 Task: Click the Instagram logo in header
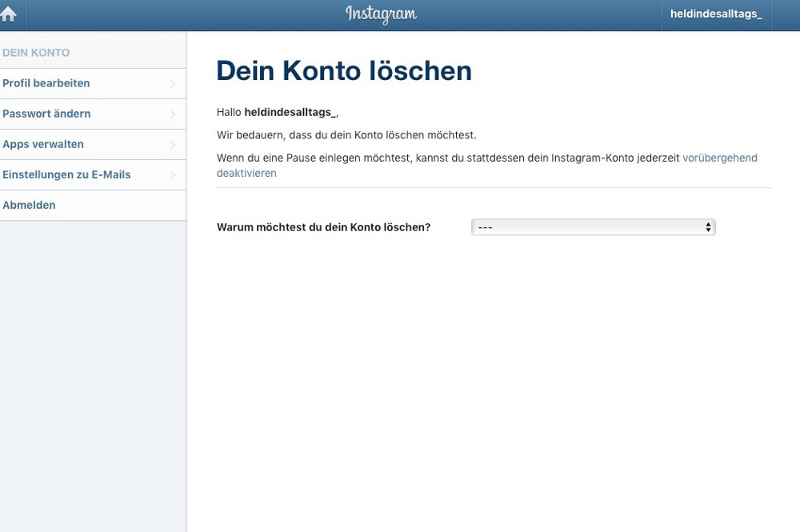(x=381, y=14)
